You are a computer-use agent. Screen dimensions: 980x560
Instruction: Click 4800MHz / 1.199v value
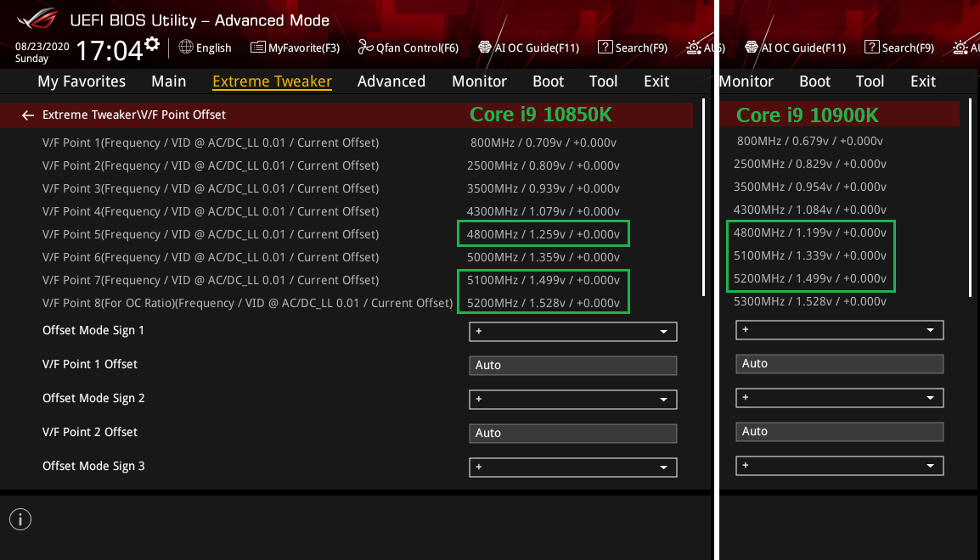click(810, 232)
